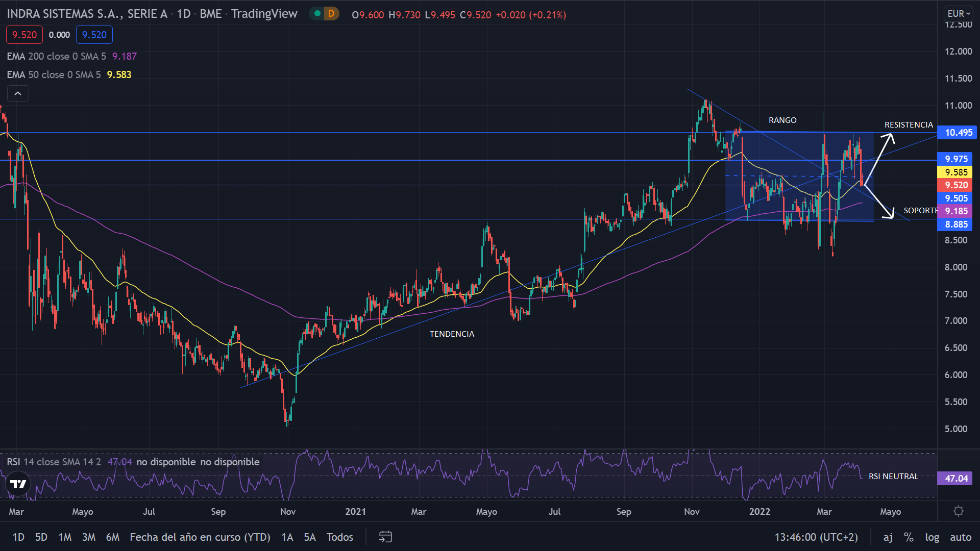980x551 pixels.
Task: Click the green market status dot
Action: (317, 14)
